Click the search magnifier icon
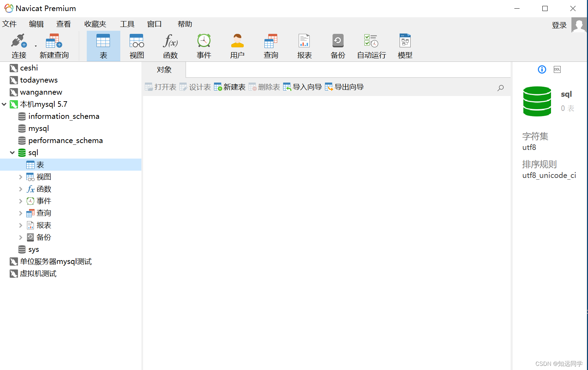588x370 pixels. point(501,88)
